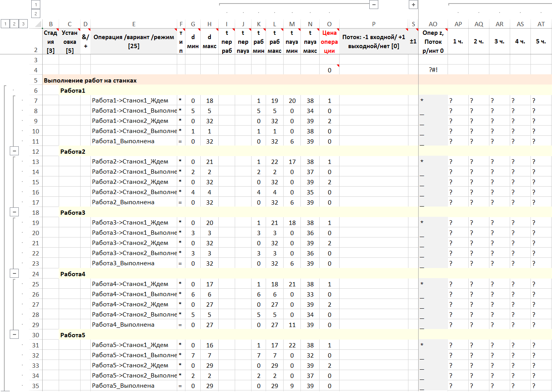The height and width of the screenshot is (392, 552).
Task: Select column AO header
Action: point(433,24)
